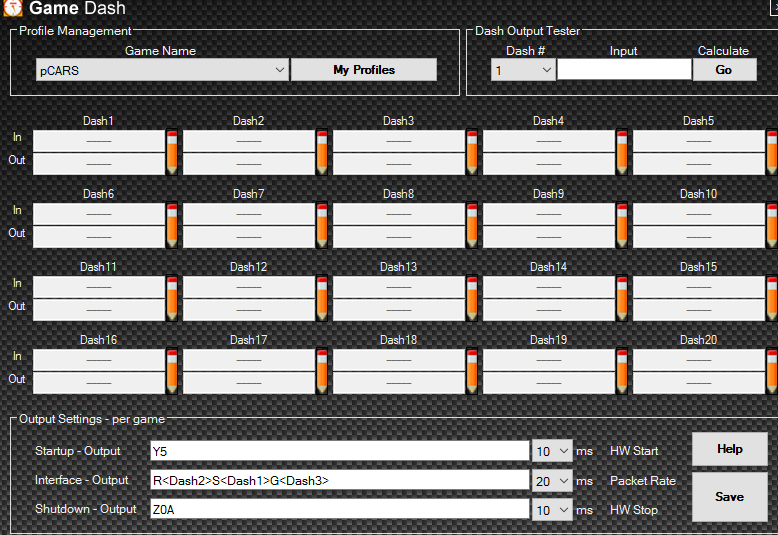Click the HW Start label
The image size is (778, 535).
click(634, 451)
